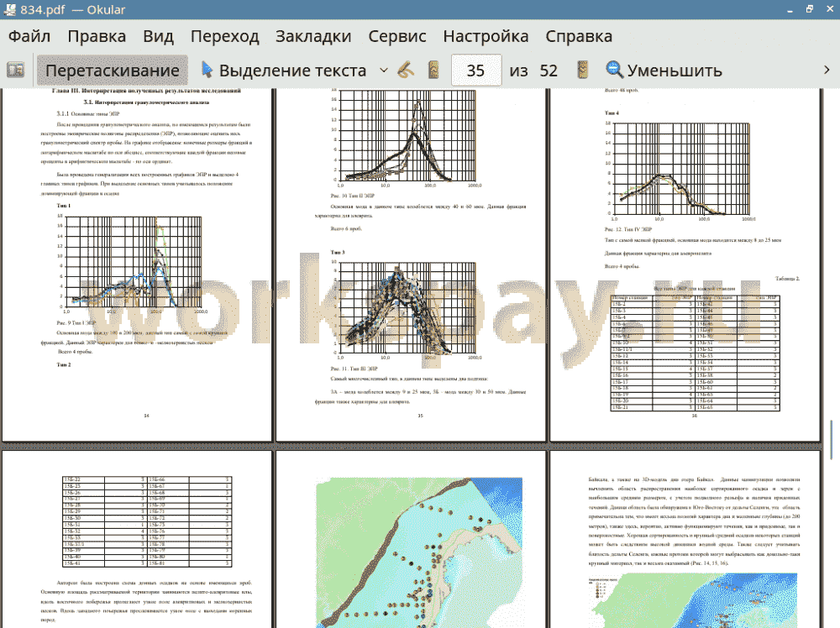
Task: Click the vertical scrollbar handle of the document
Action: [831, 439]
